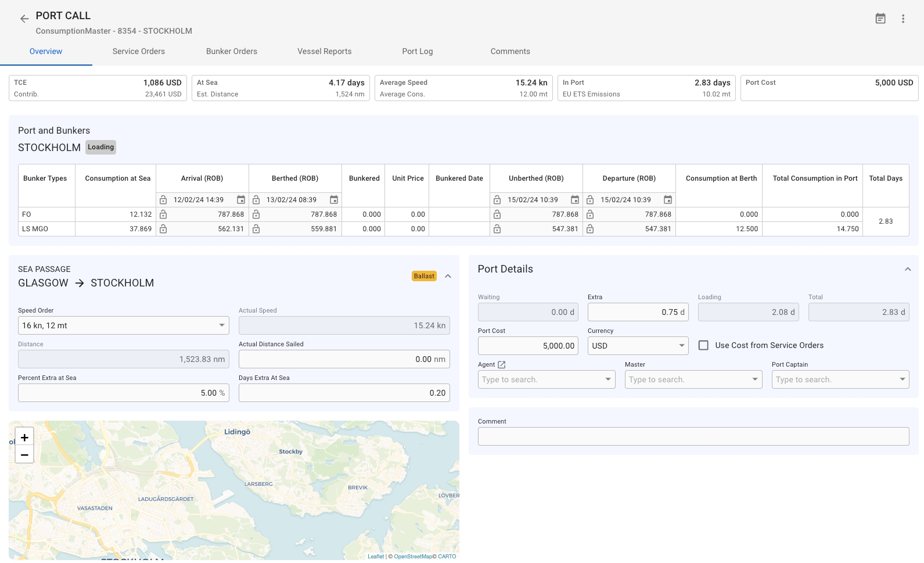Viewport: 924px width, 563px height.
Task: Open calendar picker for Departure date
Action: [668, 200]
